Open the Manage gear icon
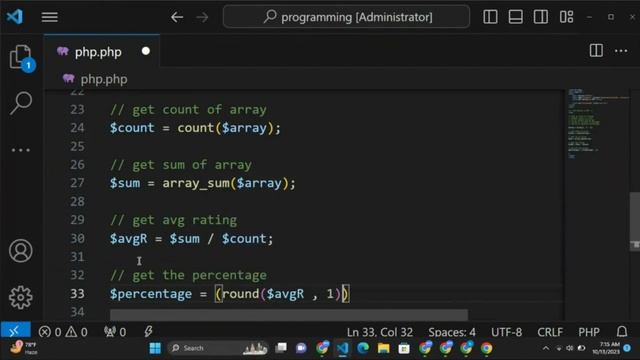 tap(21, 297)
